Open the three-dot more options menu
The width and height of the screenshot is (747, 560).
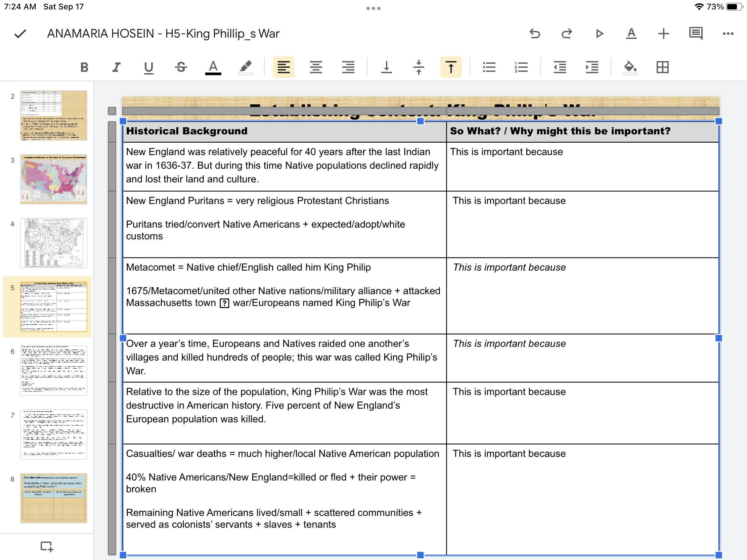click(x=728, y=34)
